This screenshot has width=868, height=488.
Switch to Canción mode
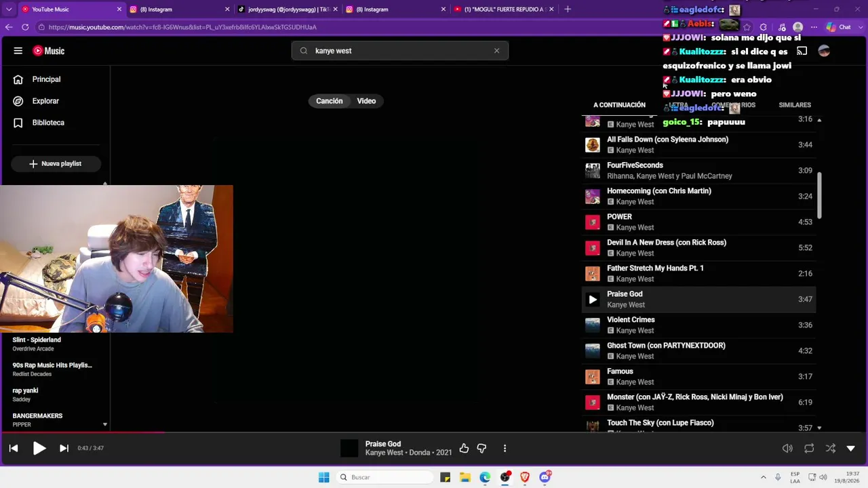(330, 101)
